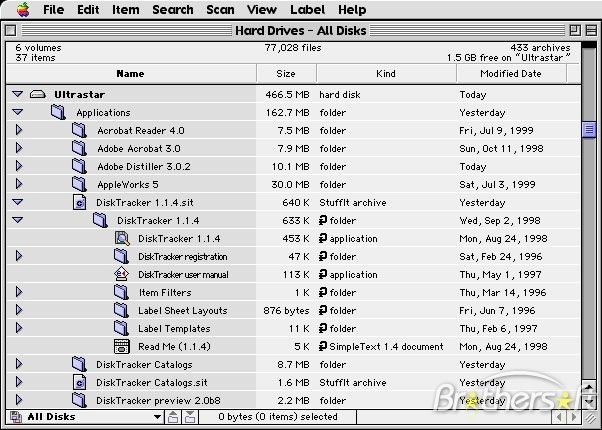Open the Scan menu
The width and height of the screenshot is (602, 430).
[220, 10]
